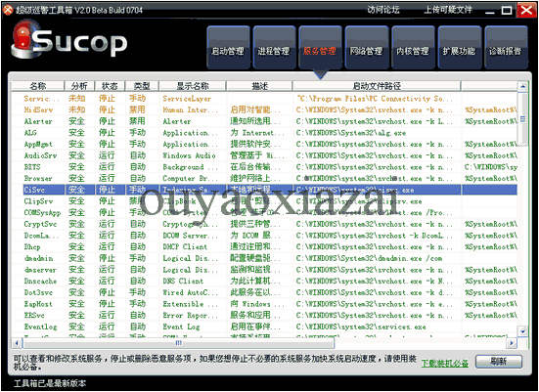Sort by the 类型 column header
Viewport: 539px width, 392px height.
142,86
